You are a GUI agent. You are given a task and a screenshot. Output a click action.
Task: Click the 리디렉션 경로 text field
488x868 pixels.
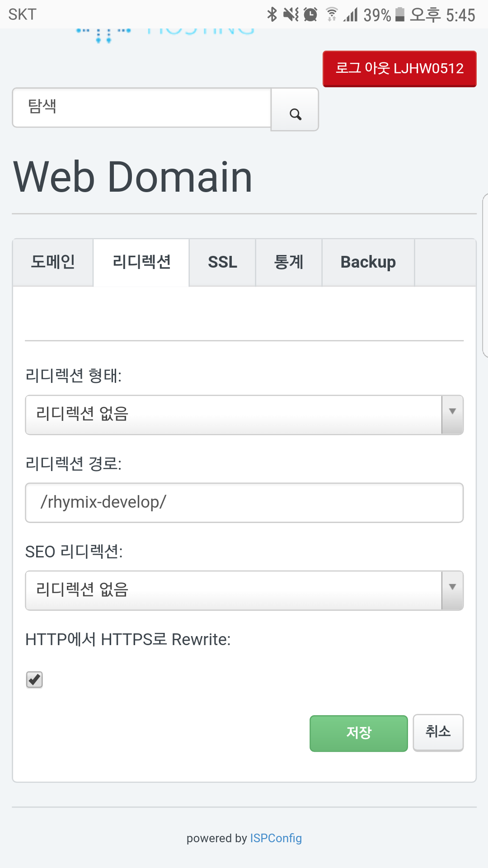[x=244, y=503]
